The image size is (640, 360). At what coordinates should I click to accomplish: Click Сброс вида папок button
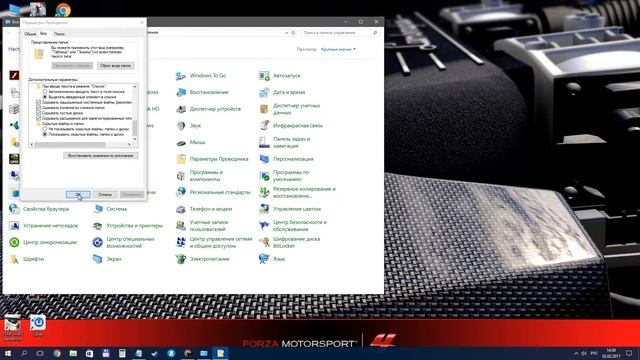tap(116, 66)
